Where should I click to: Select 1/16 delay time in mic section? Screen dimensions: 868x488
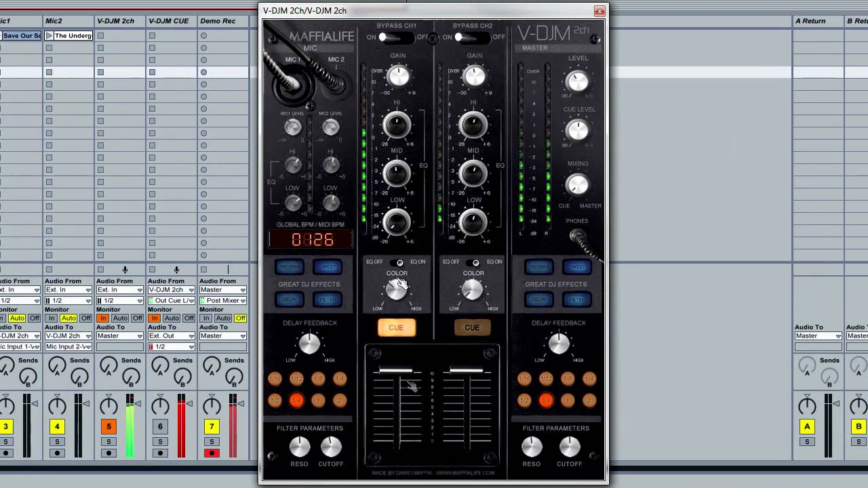275,379
